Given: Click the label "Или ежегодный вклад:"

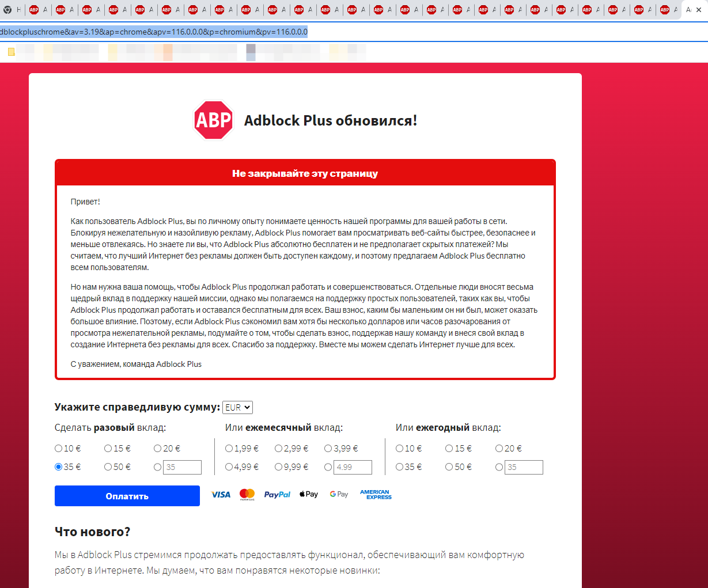Looking at the screenshot, I should coord(448,428).
